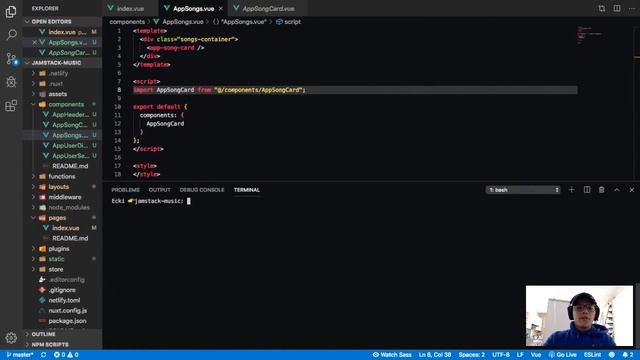Click the feedback smiley in status bar

click(612, 355)
